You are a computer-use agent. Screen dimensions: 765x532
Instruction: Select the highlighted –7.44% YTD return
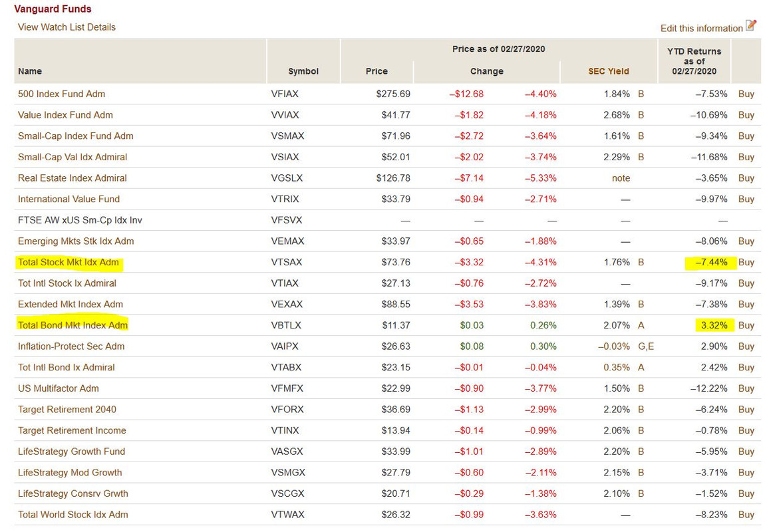(x=711, y=262)
